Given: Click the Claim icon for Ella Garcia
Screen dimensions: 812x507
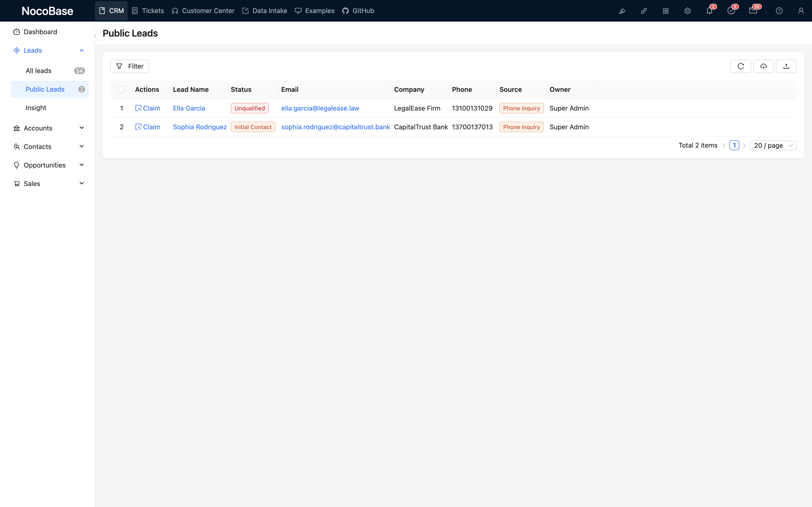Looking at the screenshot, I should (x=138, y=108).
